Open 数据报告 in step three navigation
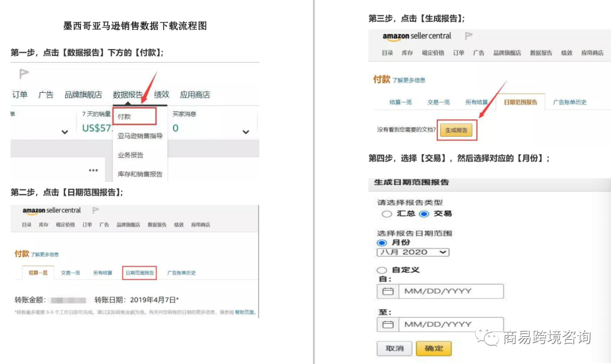 [x=541, y=53]
